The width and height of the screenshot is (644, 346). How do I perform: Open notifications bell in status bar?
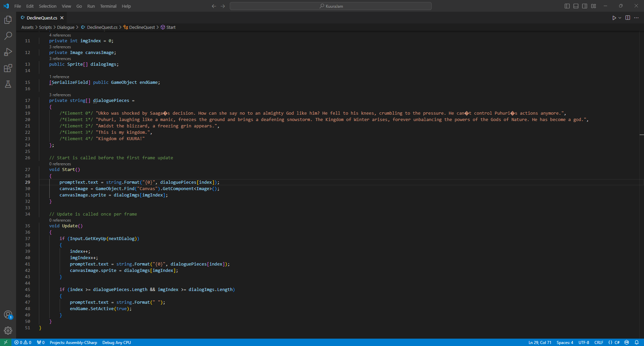637,342
